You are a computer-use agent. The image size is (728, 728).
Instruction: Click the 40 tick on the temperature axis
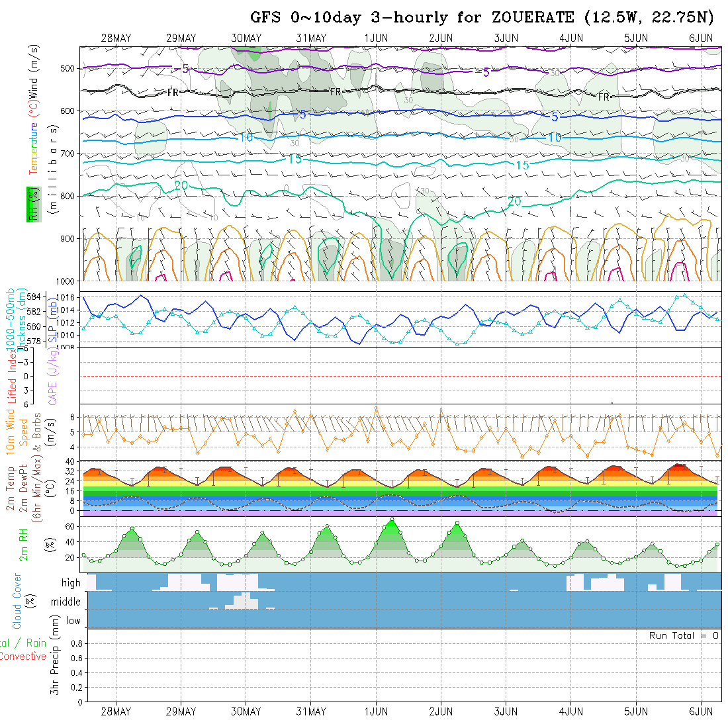(x=69, y=461)
